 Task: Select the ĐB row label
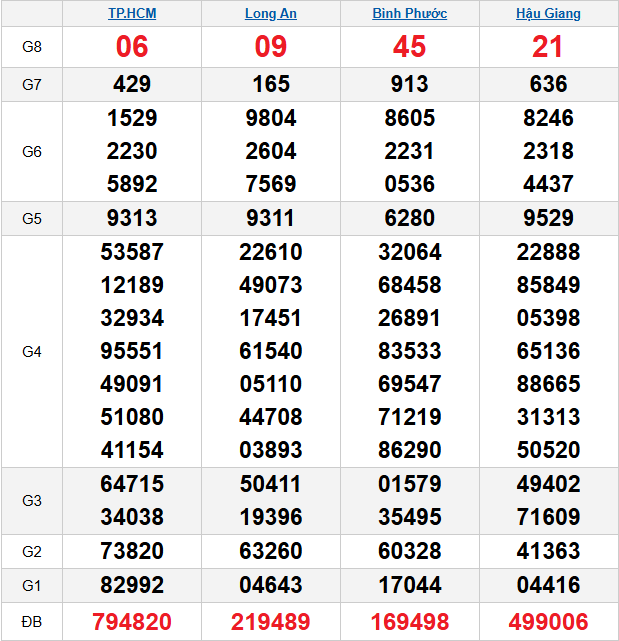tap(32, 622)
